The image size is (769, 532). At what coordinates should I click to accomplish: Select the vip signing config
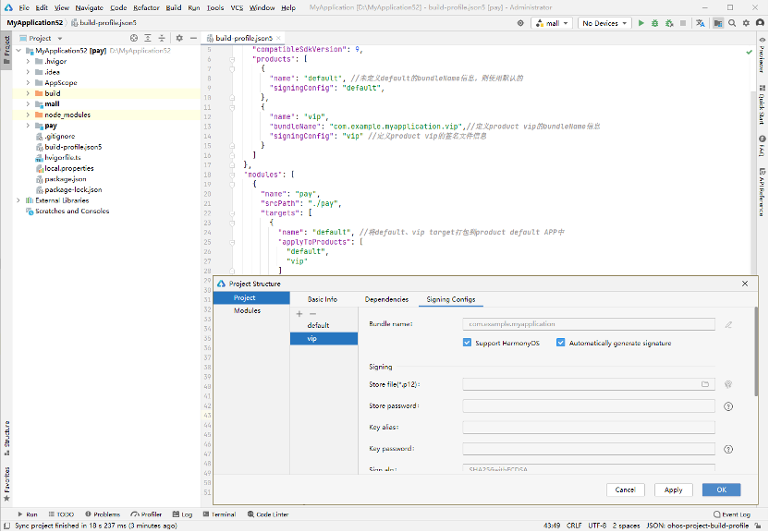(x=323, y=338)
